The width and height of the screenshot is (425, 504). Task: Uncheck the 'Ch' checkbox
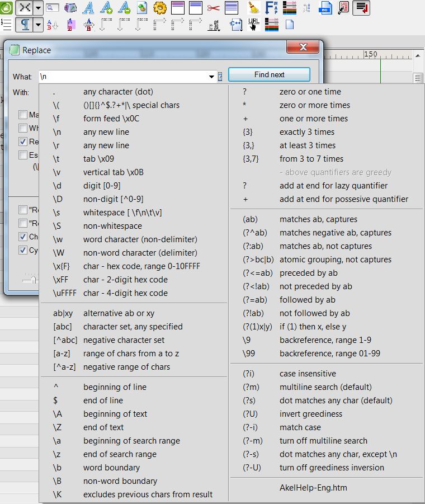coord(23,237)
